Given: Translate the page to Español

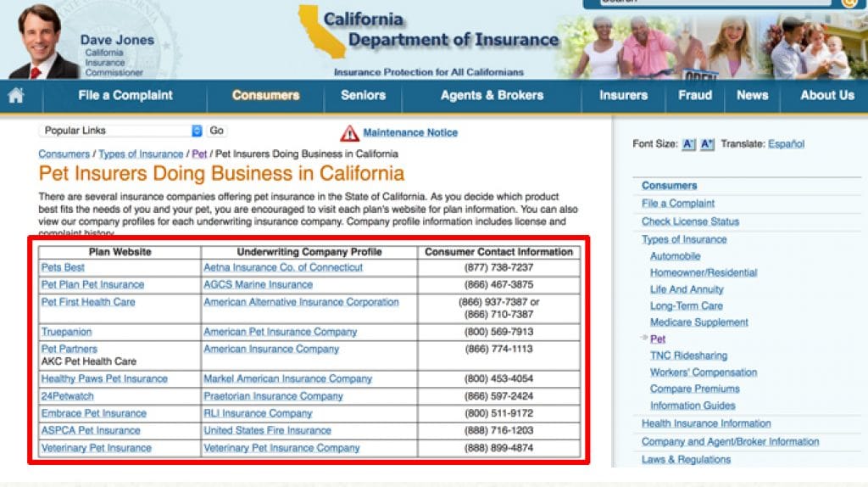Looking at the screenshot, I should click(x=786, y=144).
